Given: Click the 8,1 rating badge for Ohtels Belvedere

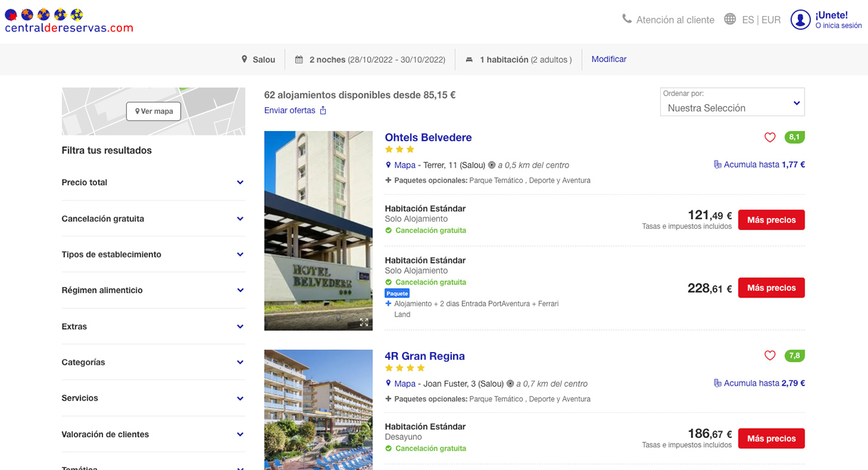Looking at the screenshot, I should (794, 137).
